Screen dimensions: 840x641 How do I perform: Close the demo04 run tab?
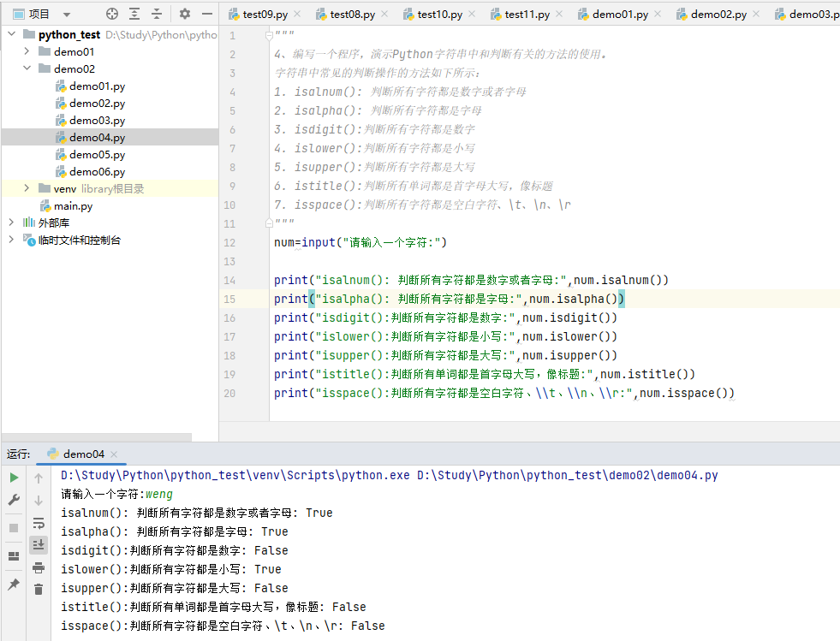[x=114, y=454]
